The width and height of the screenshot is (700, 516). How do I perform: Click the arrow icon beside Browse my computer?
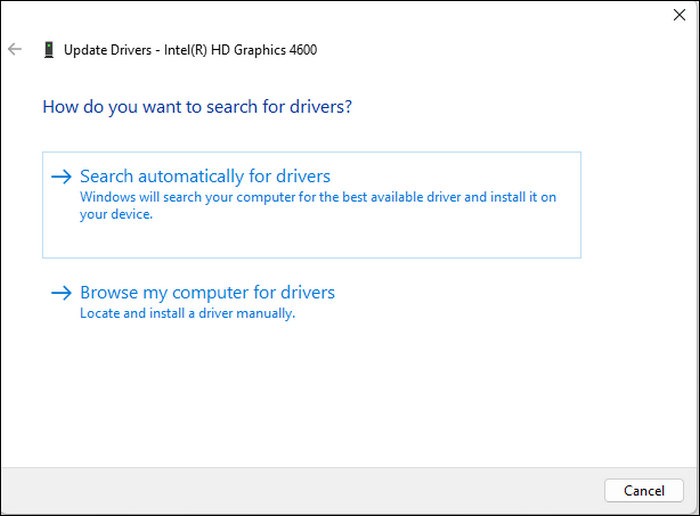click(x=62, y=293)
